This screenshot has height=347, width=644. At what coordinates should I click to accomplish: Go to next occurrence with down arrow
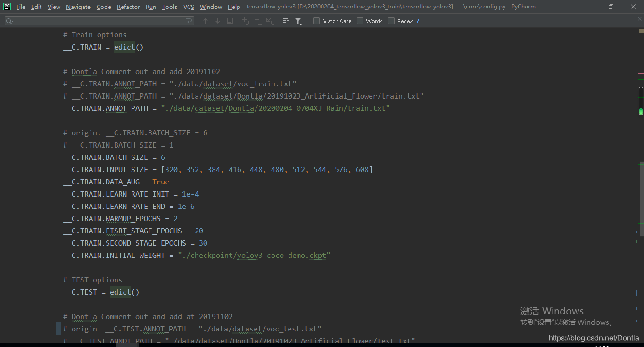point(217,21)
